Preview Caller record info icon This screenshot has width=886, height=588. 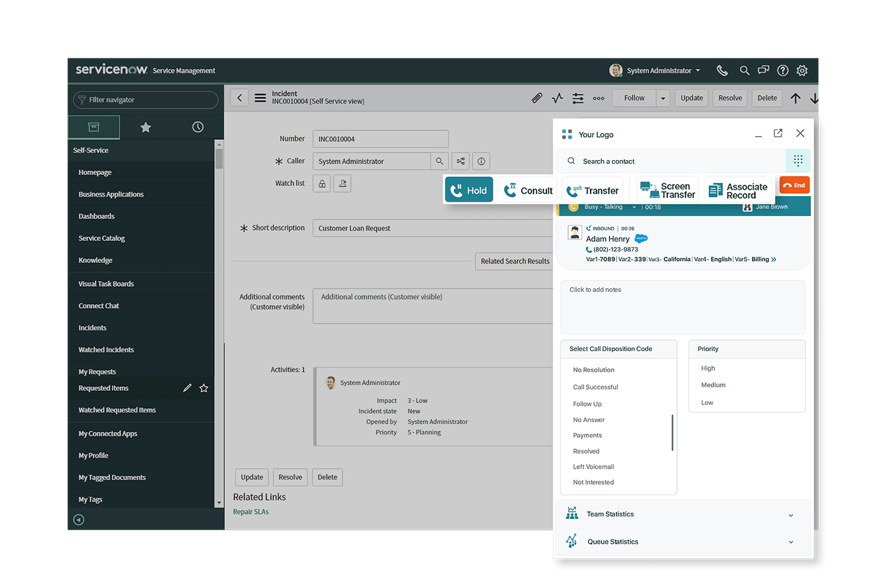481,161
